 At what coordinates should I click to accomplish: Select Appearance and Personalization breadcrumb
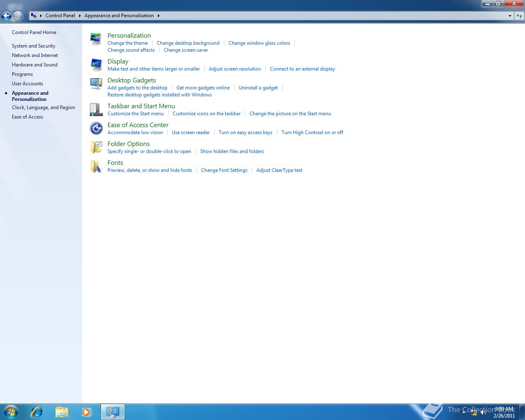click(x=119, y=16)
